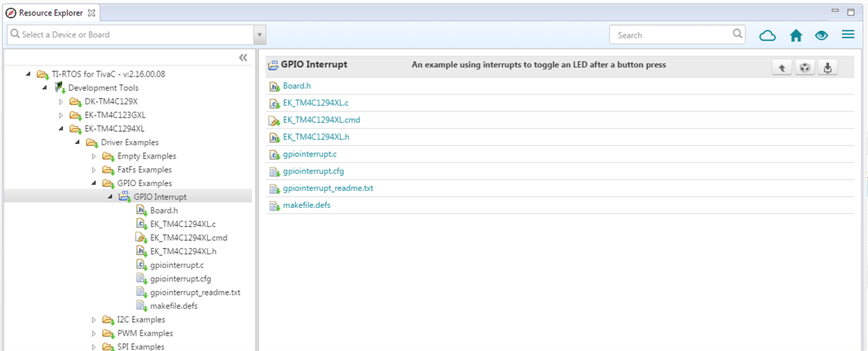Collapse the left pane with double chevron
Screen dimensions: 868x351
coord(243,58)
